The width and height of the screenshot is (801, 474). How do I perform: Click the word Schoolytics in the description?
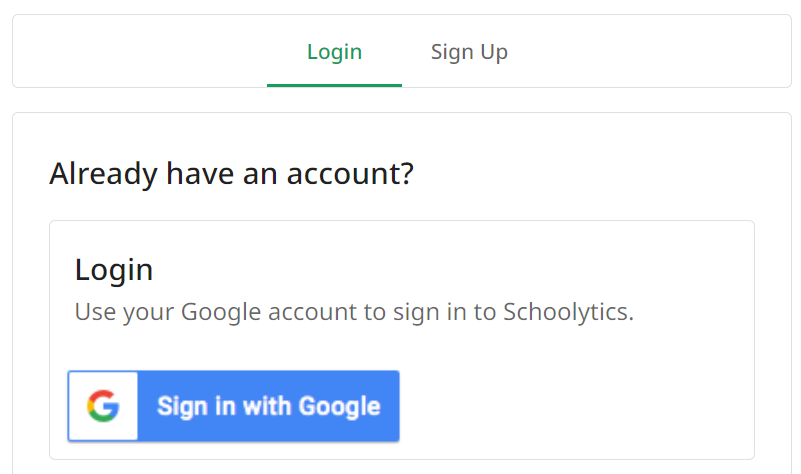(566, 312)
